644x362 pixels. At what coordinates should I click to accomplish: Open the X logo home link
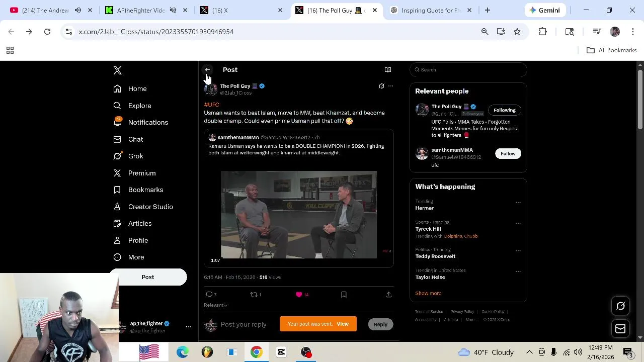click(117, 70)
